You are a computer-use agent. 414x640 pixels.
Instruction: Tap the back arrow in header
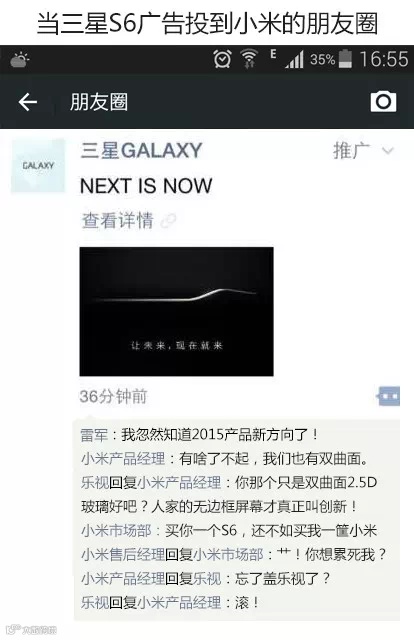pyautogui.click(x=28, y=102)
